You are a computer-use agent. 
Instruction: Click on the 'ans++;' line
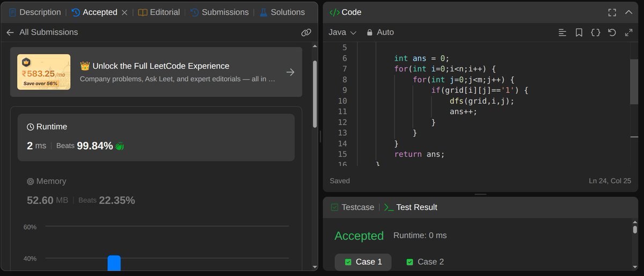463,112
